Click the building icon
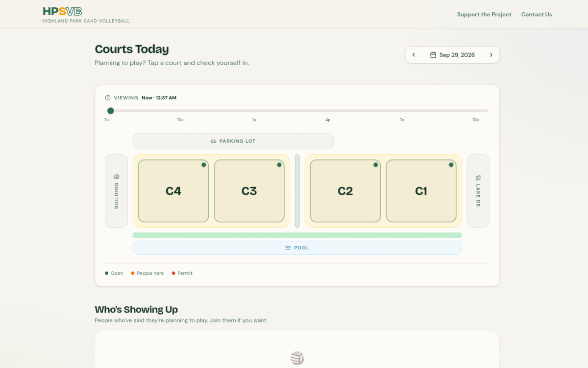588x368 pixels. [x=117, y=176]
